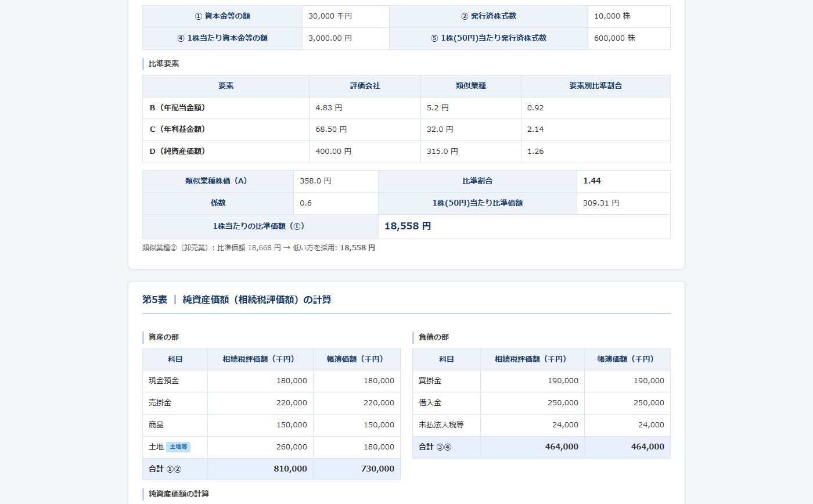Click the bold 1.44 比準割合 value

pyautogui.click(x=592, y=181)
